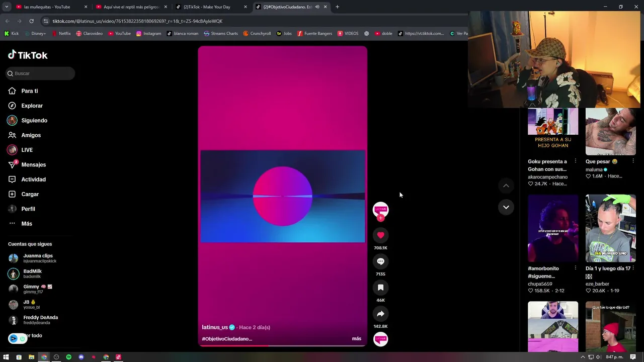Open options for Goku presenta video

click(576, 161)
